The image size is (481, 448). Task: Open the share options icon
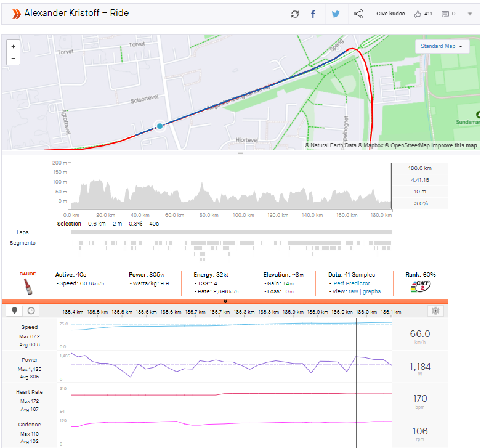click(x=358, y=14)
